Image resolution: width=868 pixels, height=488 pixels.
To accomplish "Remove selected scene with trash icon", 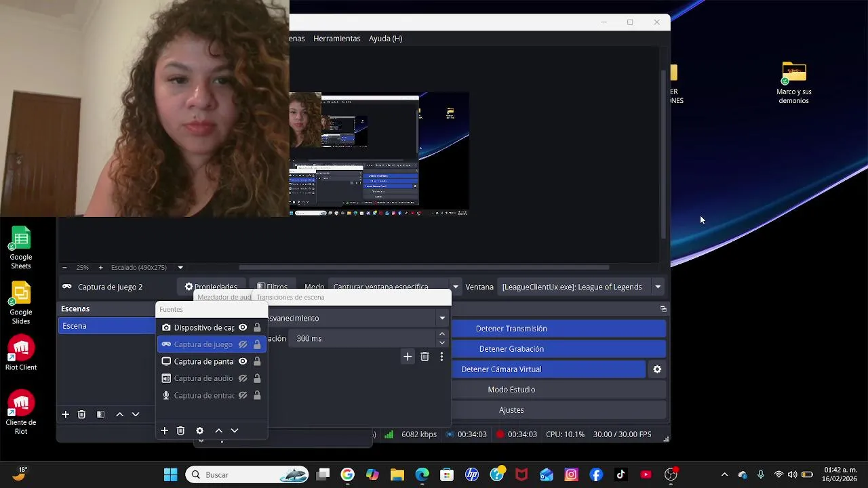I will click(81, 414).
